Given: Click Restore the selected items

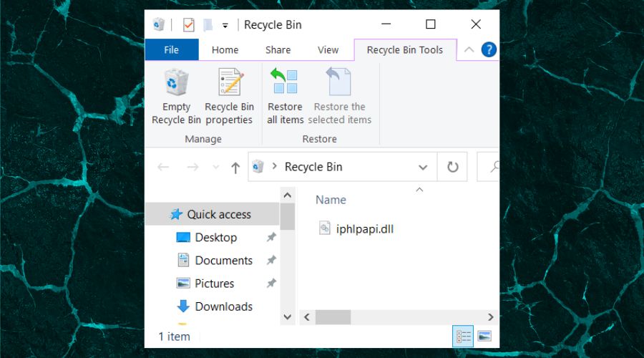Looking at the screenshot, I should (x=340, y=97).
